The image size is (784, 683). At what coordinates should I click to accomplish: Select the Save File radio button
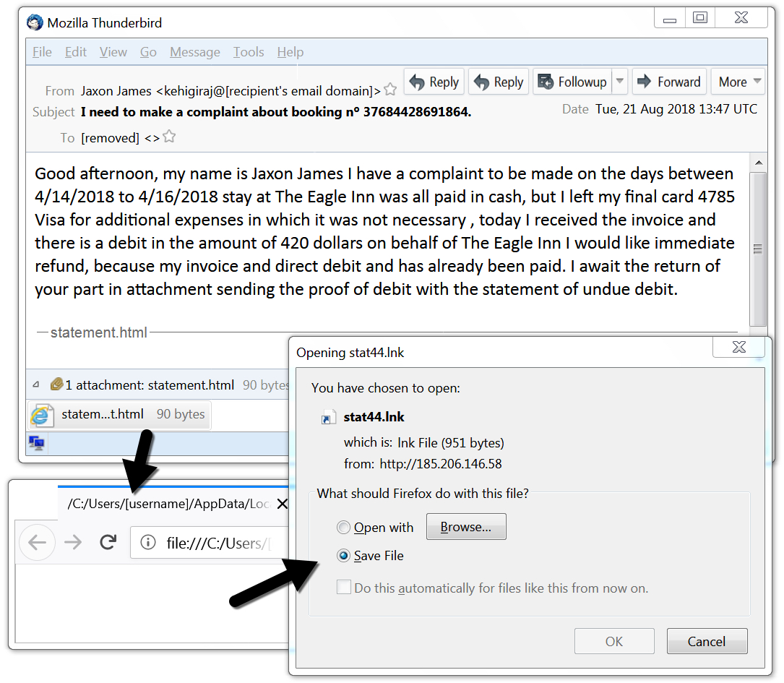click(x=343, y=556)
